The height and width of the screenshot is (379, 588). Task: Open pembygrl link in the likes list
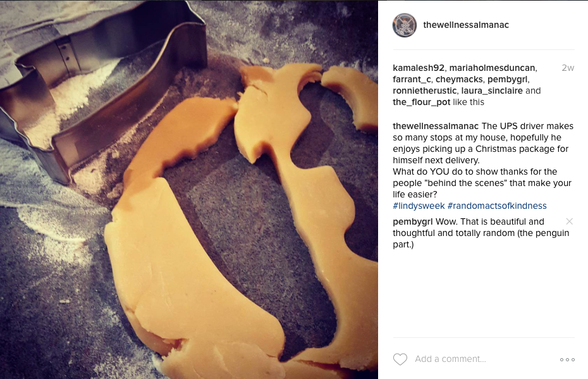click(507, 80)
